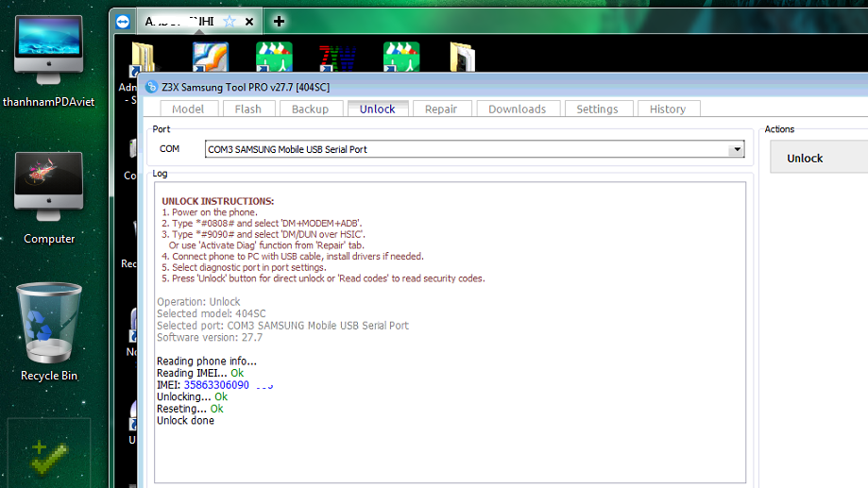Click the blue IMEI number 35863306090
This screenshot has width=868, height=488.
click(216, 385)
